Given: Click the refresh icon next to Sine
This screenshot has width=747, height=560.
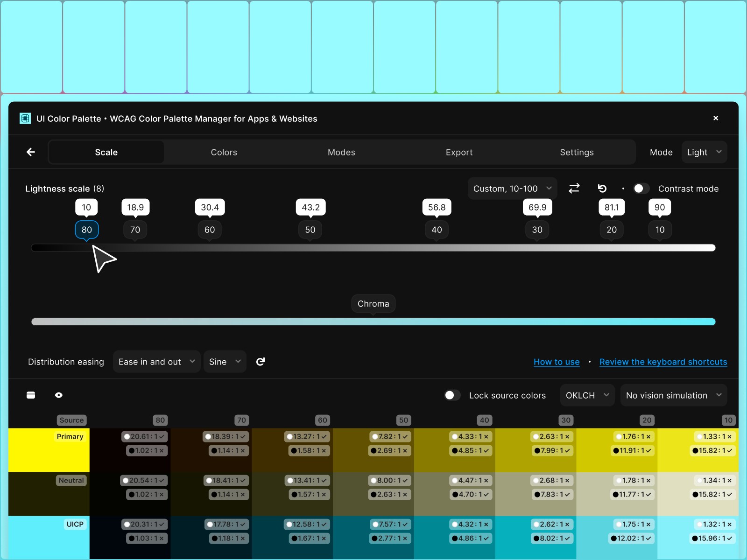Looking at the screenshot, I should 260,361.
